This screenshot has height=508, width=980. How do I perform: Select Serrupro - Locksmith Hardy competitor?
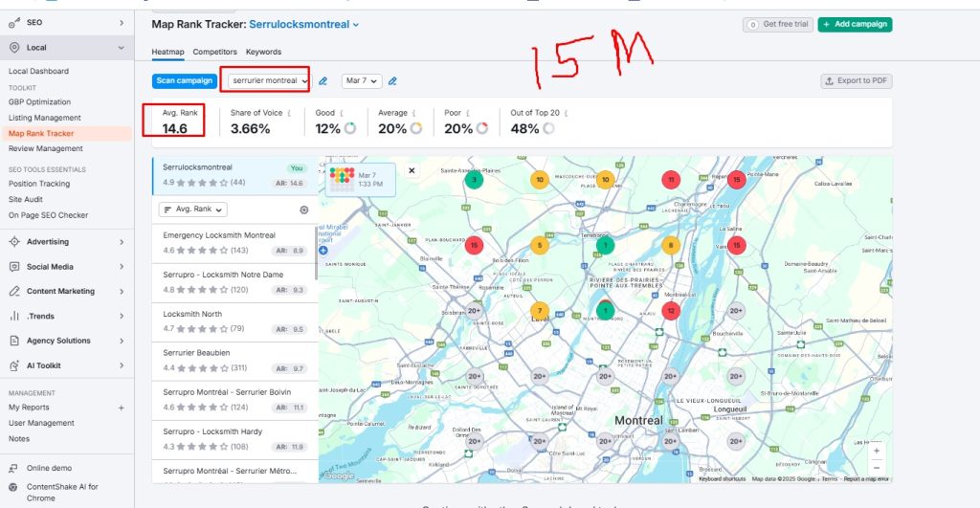point(234,440)
